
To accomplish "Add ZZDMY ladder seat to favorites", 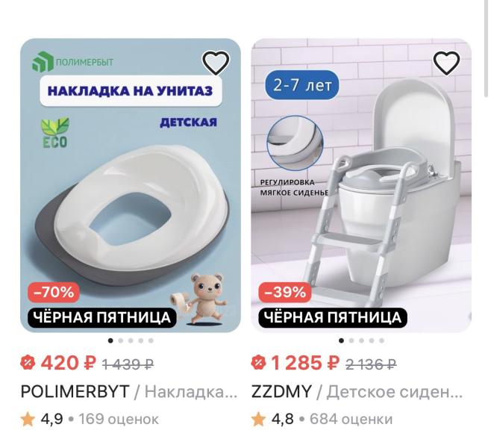I will [446, 62].
